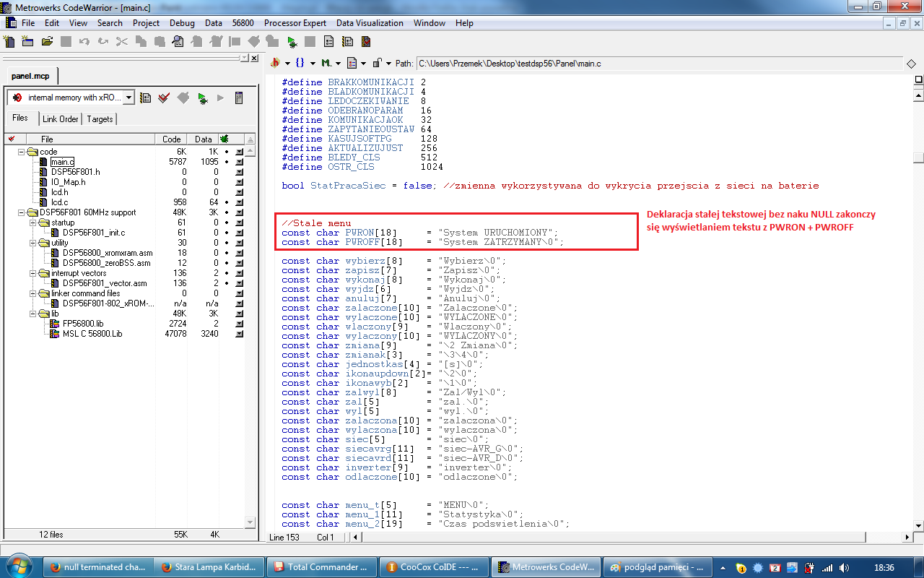Open the Debug menu
Image resolution: width=924 pixels, height=578 pixels.
182,23
